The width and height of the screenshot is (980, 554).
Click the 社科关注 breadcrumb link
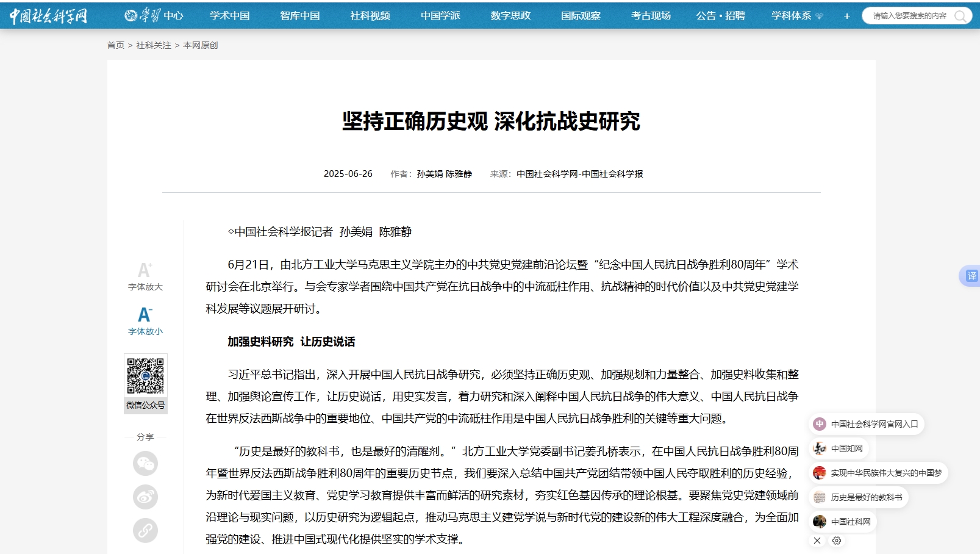point(154,45)
